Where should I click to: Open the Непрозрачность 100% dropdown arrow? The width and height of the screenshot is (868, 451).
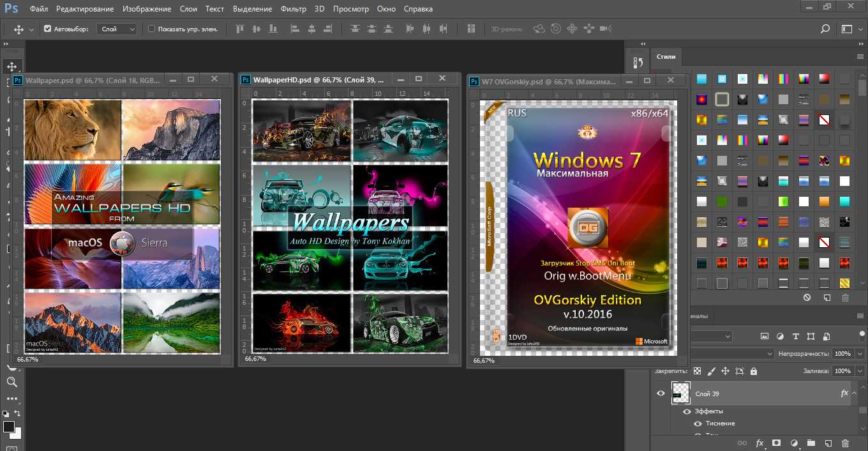[860, 354]
